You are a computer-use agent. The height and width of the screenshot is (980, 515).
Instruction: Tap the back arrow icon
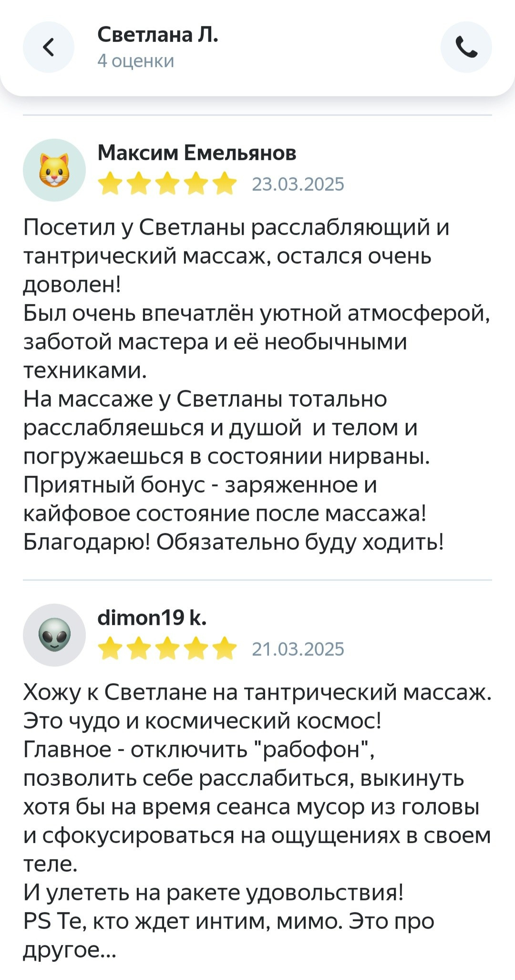[x=49, y=46]
